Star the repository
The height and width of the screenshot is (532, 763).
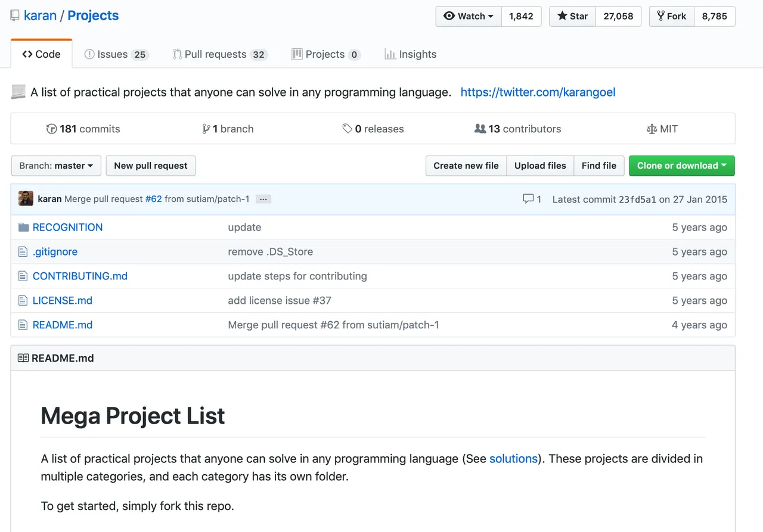tap(573, 17)
